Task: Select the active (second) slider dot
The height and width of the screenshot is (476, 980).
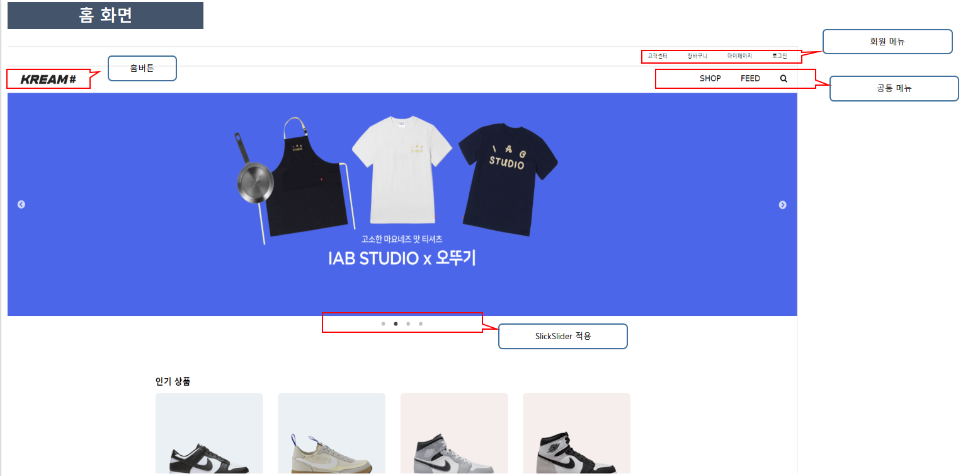Action: point(396,323)
